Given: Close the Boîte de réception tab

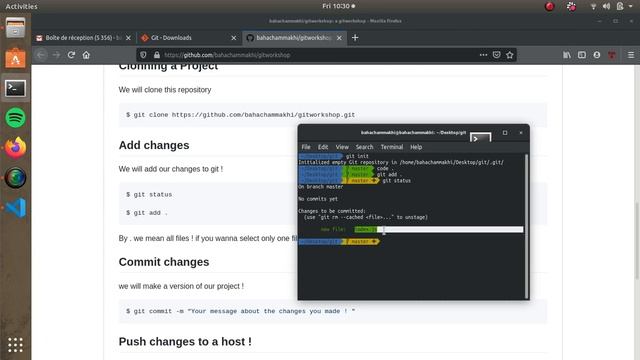Looking at the screenshot, I should coord(128,38).
